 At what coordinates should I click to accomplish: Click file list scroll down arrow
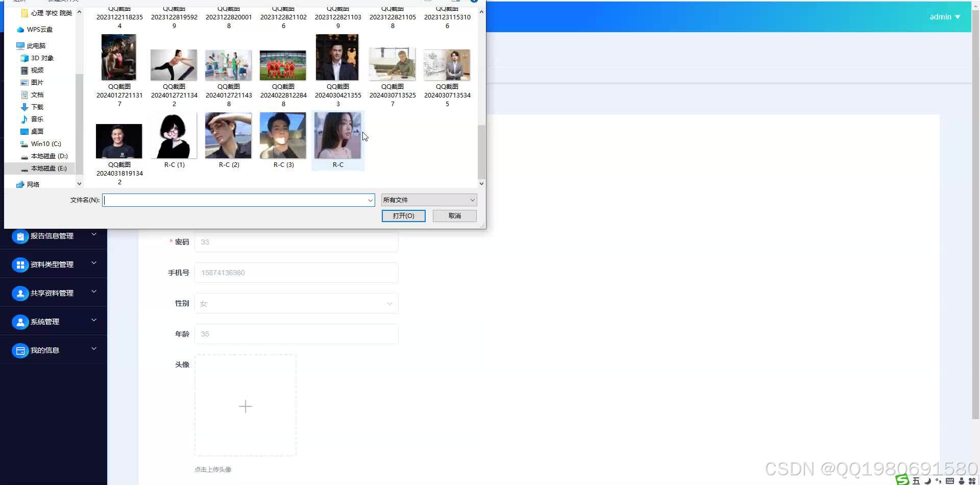[x=481, y=184]
